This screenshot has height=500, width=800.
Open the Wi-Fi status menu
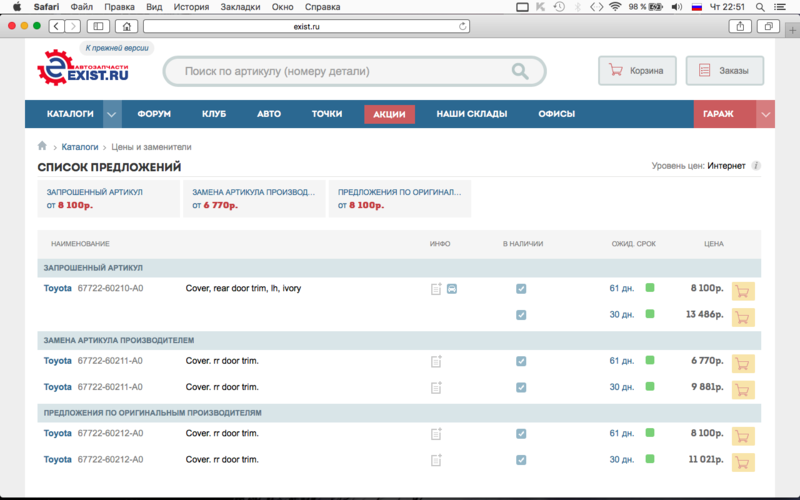pos(615,7)
